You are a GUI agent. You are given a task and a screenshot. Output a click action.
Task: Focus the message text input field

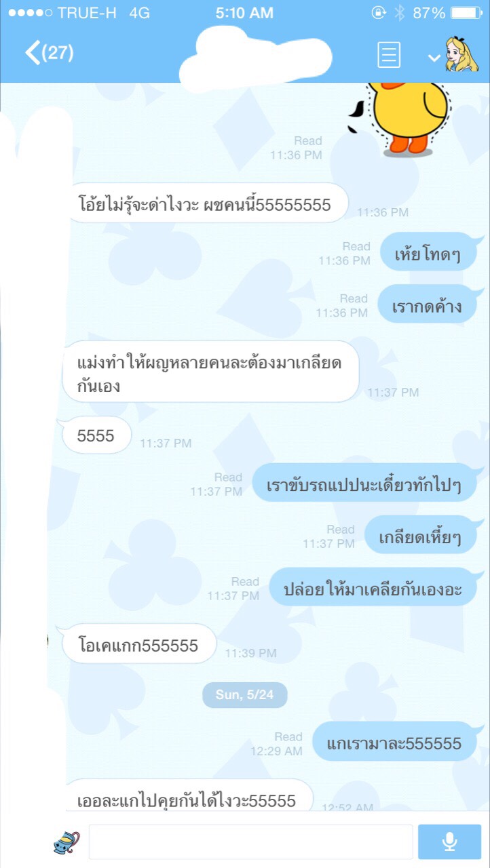click(x=250, y=842)
